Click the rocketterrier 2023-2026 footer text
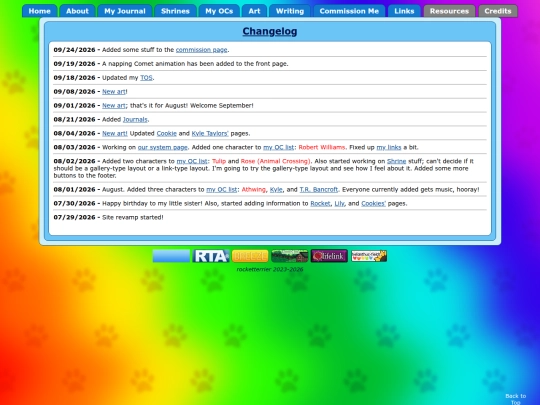The height and width of the screenshot is (405, 540). (x=270, y=269)
